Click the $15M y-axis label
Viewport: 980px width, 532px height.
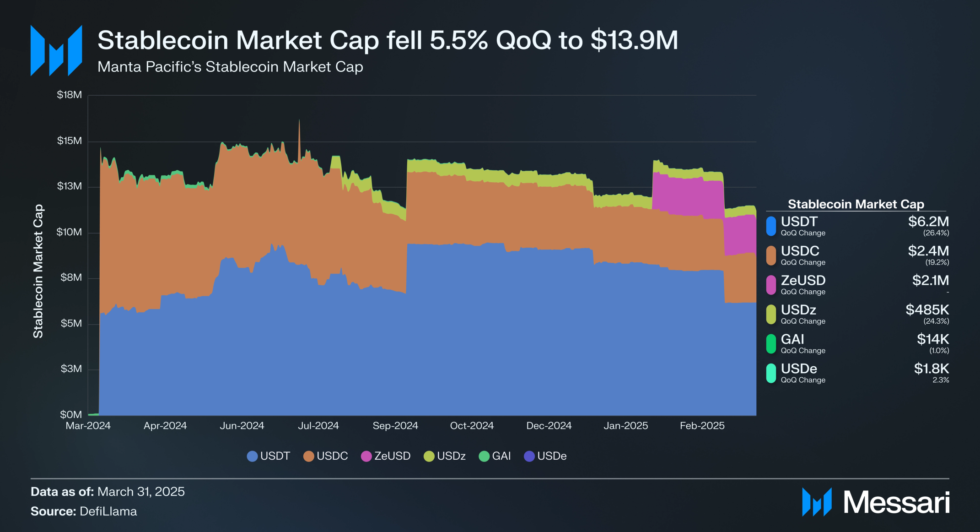coord(70,141)
